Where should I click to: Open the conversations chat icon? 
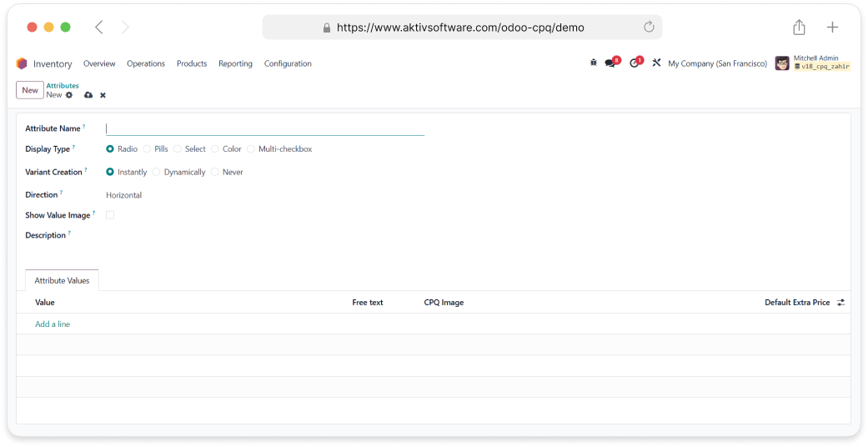coord(610,63)
